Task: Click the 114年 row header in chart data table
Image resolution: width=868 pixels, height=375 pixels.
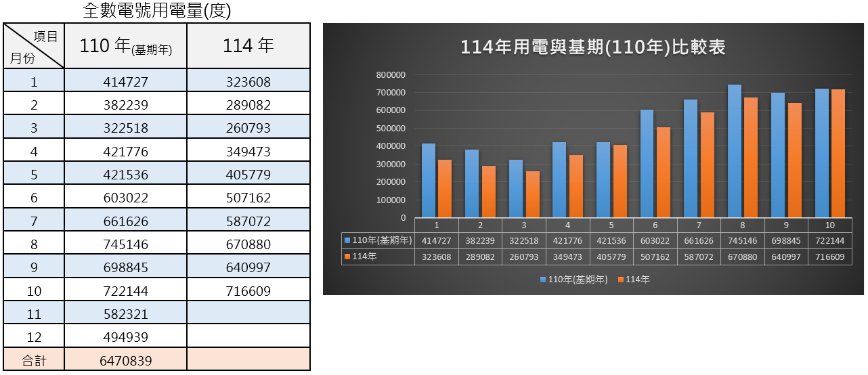Action: [x=378, y=257]
